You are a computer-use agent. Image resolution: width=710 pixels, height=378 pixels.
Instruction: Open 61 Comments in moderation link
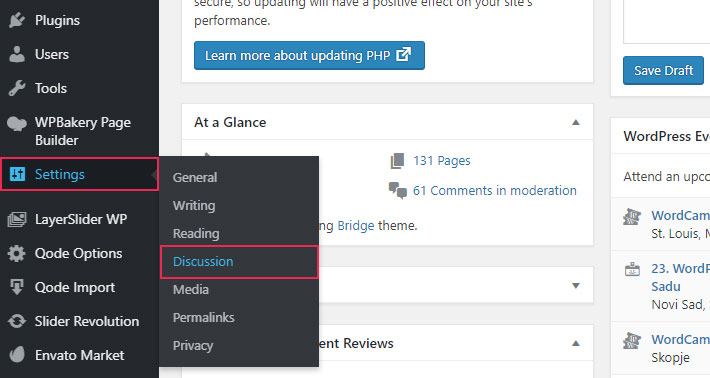[494, 191]
